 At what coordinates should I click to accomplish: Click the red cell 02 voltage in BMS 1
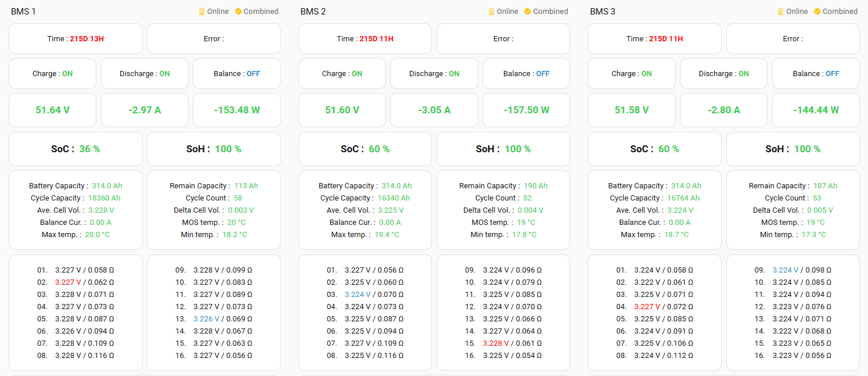(68, 282)
